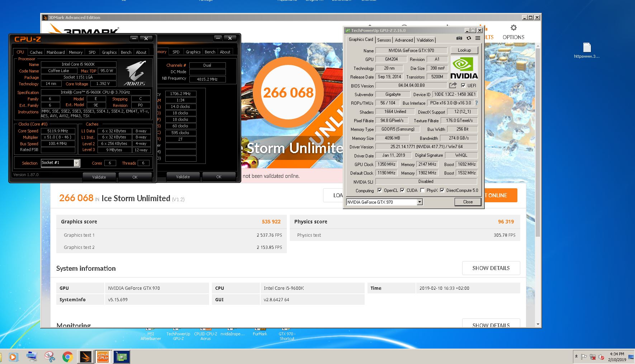Click Validate in the front CPU-Z window
The height and width of the screenshot is (364, 635).
pos(99,177)
